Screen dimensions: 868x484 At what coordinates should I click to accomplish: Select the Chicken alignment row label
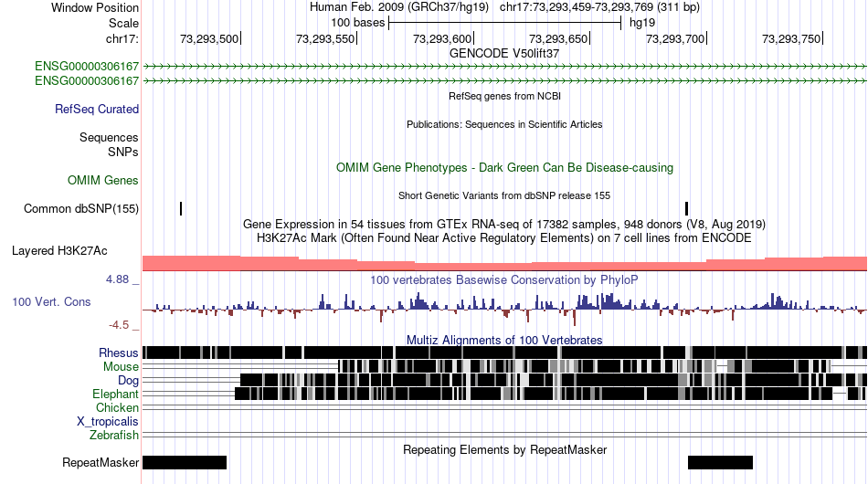click(117, 407)
